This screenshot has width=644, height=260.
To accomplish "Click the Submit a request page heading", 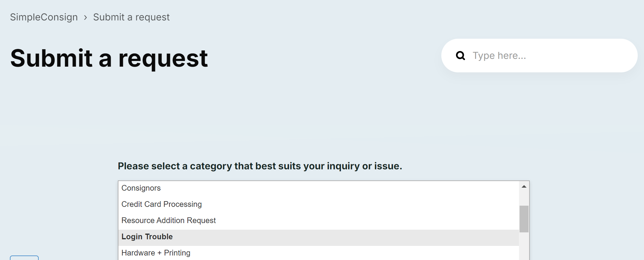I will [x=109, y=58].
